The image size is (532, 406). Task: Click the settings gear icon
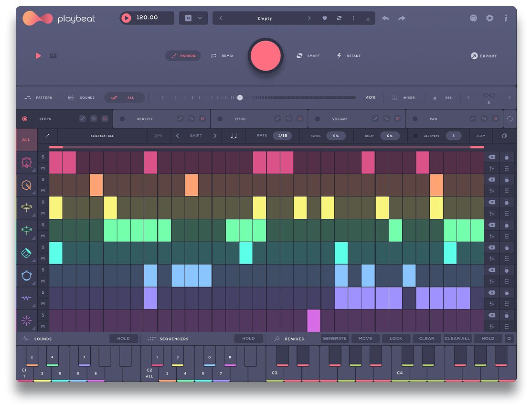pyautogui.click(x=489, y=18)
